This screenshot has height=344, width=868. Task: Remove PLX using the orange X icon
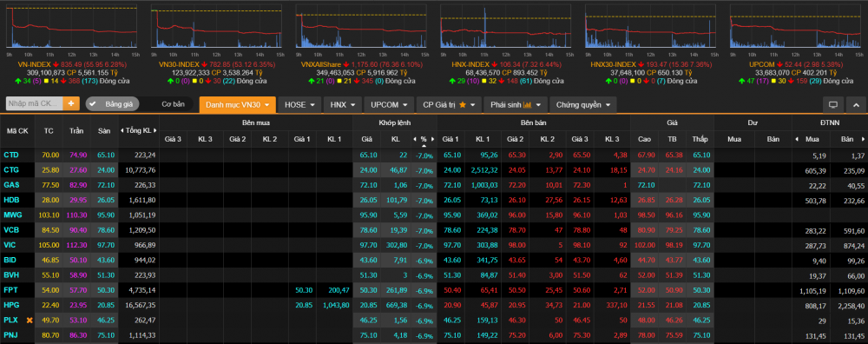coord(30,320)
